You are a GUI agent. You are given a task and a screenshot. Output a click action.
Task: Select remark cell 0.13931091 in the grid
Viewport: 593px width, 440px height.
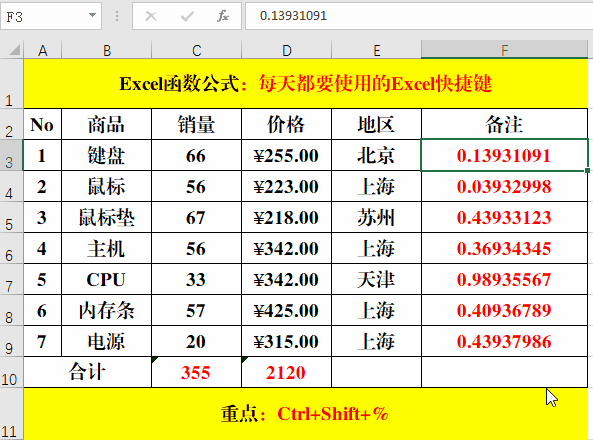coord(505,155)
